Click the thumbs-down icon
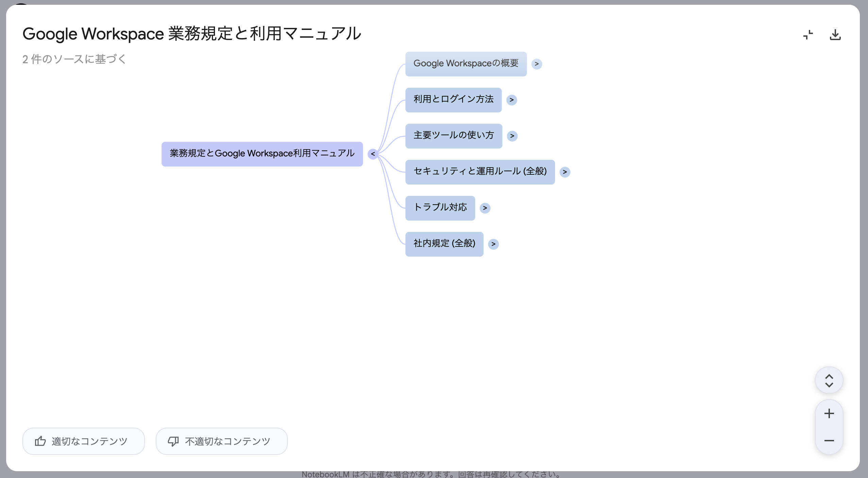 (173, 441)
